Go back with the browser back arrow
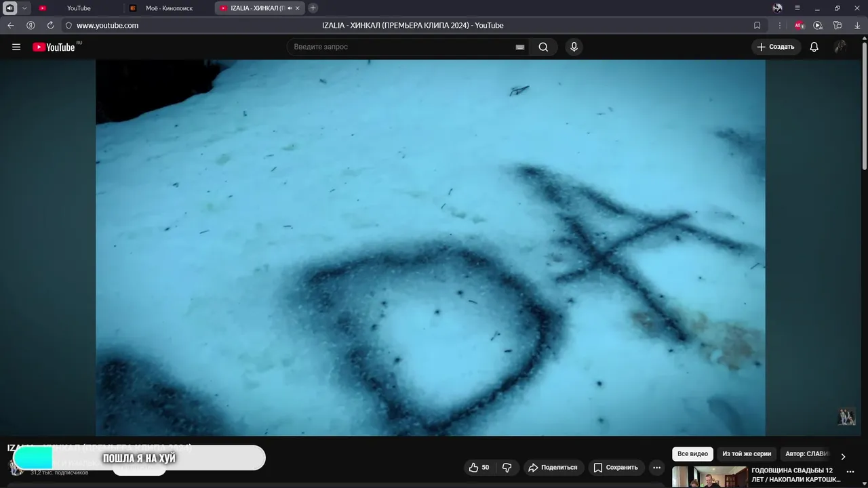The image size is (868, 488). (x=11, y=25)
